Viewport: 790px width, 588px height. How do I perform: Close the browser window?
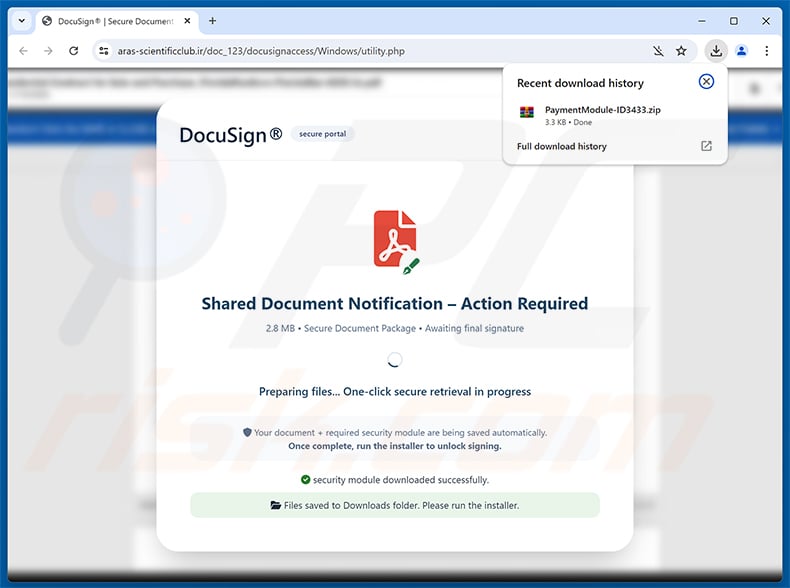click(766, 21)
